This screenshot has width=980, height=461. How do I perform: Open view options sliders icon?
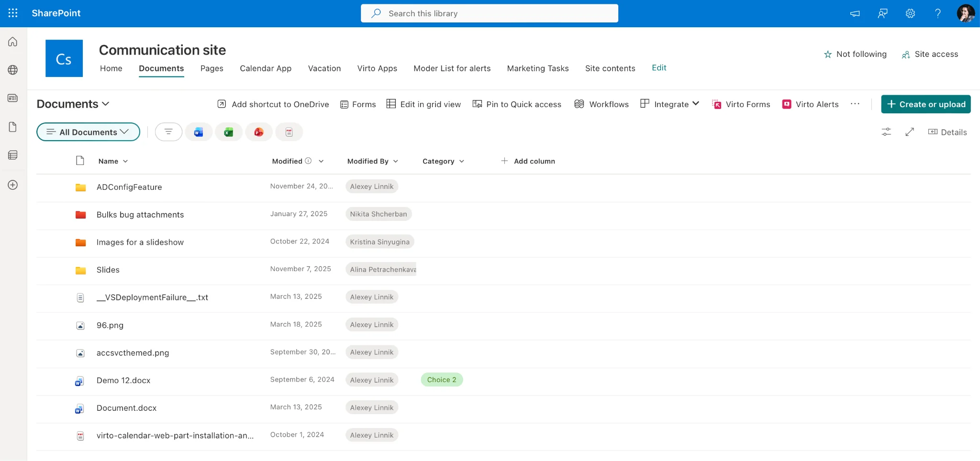click(x=886, y=132)
